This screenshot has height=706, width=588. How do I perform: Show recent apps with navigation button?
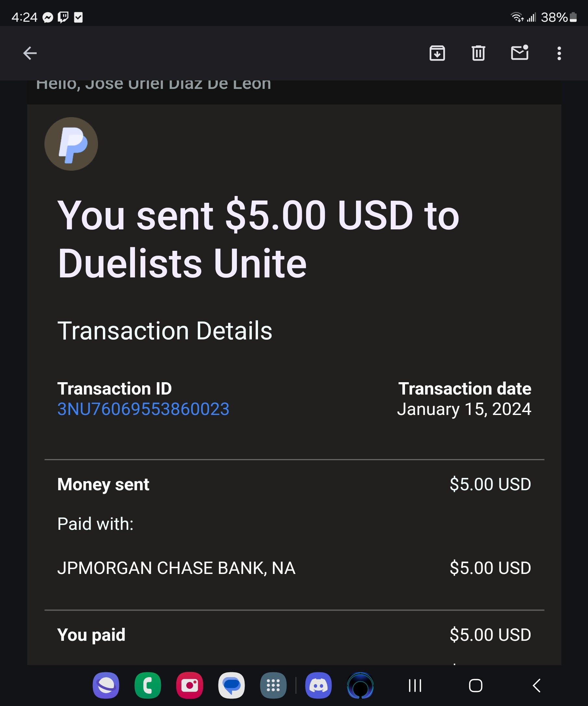point(415,686)
